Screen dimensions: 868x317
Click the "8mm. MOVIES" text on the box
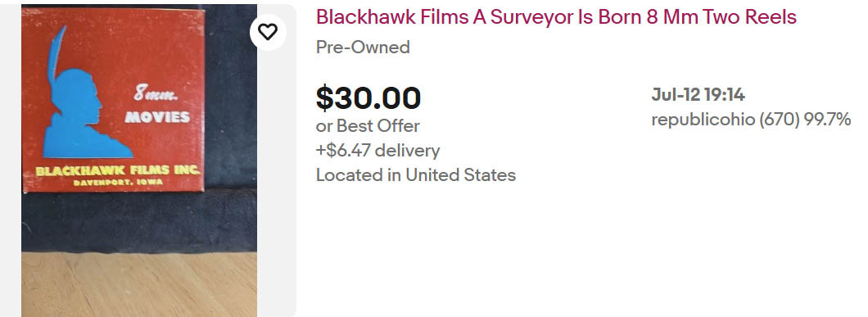160,106
